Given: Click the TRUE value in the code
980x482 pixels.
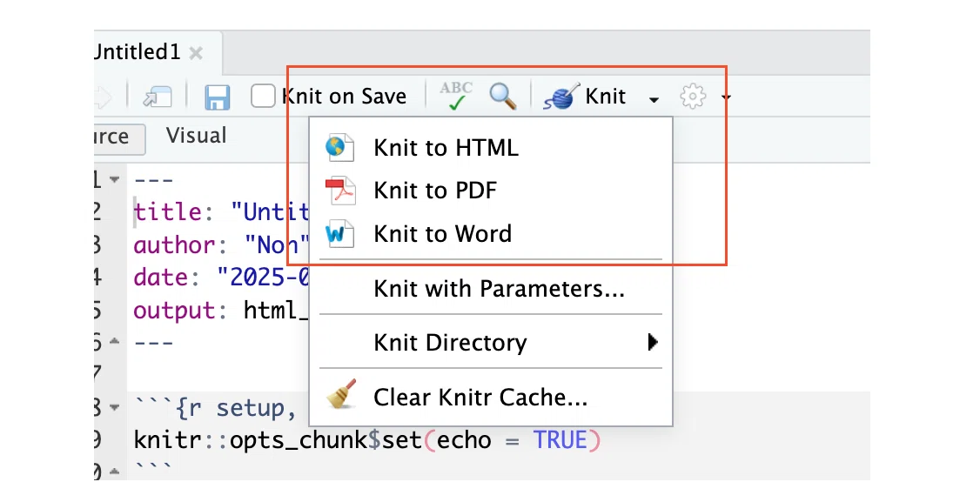Looking at the screenshot, I should point(560,441).
